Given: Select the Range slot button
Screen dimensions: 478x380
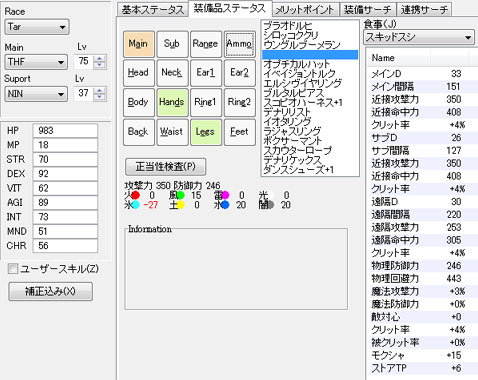Looking at the screenshot, I should click(206, 44).
